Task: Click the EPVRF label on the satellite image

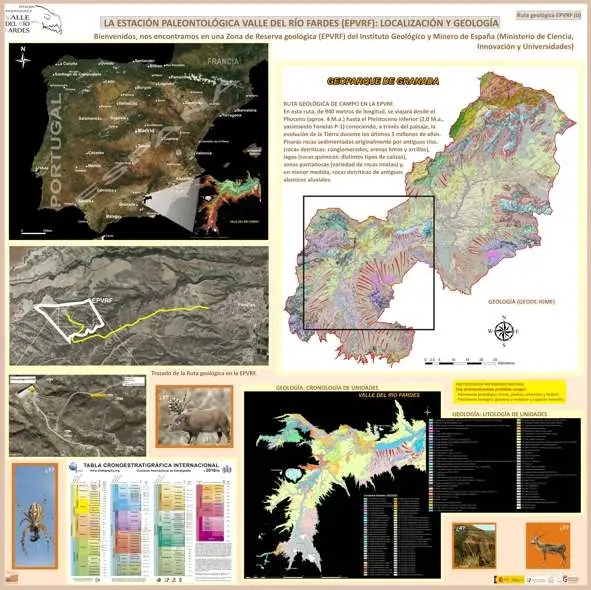Action: point(103,300)
